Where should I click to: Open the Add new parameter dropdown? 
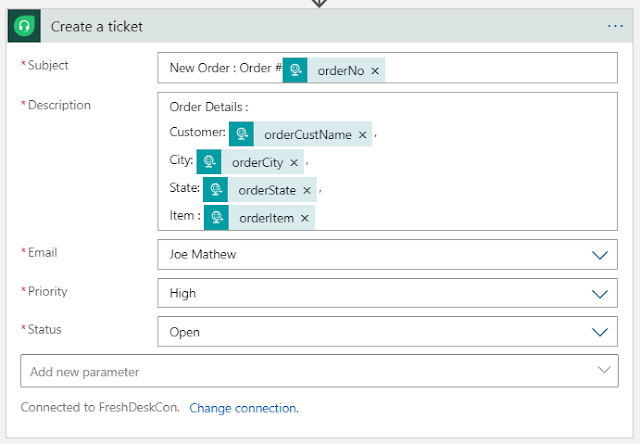604,370
